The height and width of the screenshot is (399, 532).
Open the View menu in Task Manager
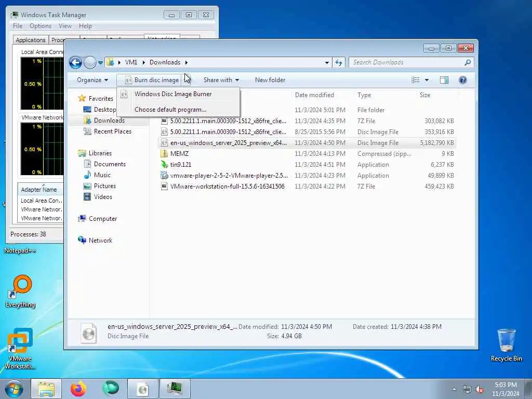click(x=65, y=26)
